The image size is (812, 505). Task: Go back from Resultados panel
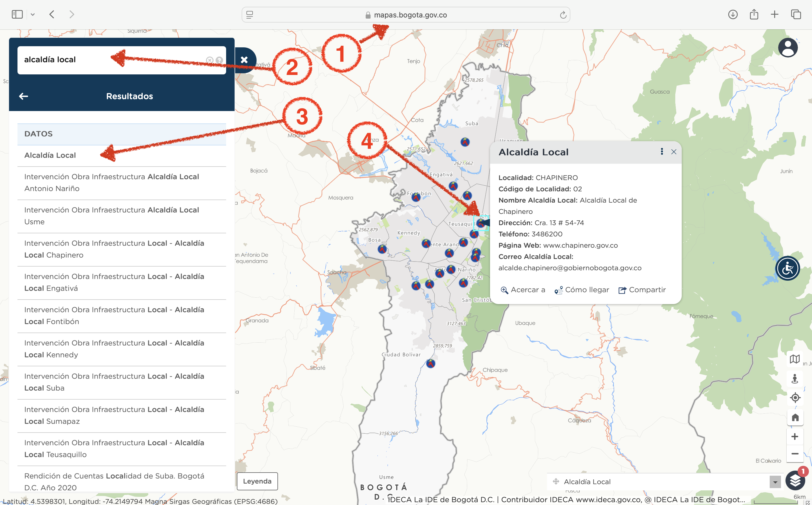pyautogui.click(x=23, y=96)
